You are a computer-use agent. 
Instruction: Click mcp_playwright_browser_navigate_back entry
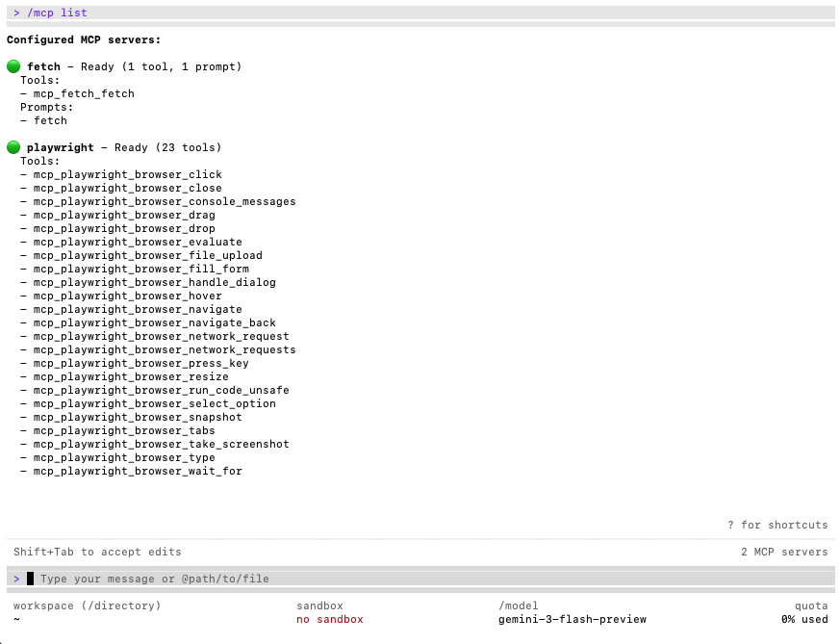(x=154, y=322)
